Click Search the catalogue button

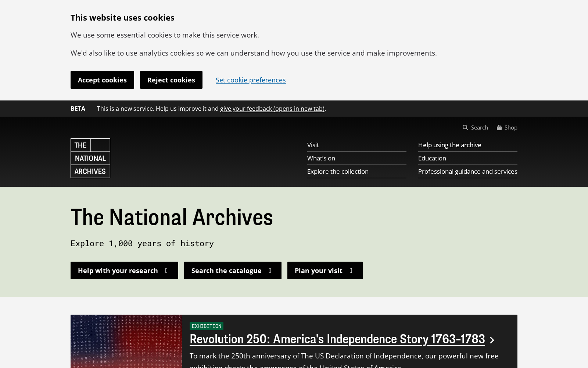pos(233,270)
